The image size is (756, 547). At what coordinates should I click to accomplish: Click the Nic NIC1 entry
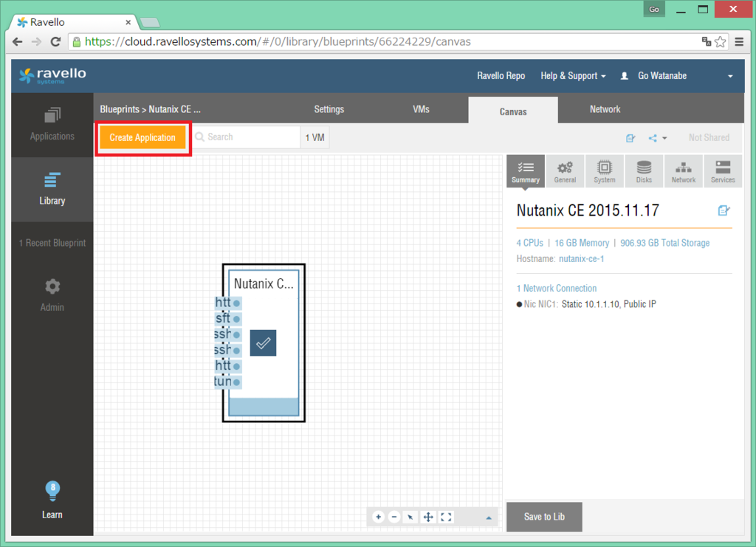[586, 304]
